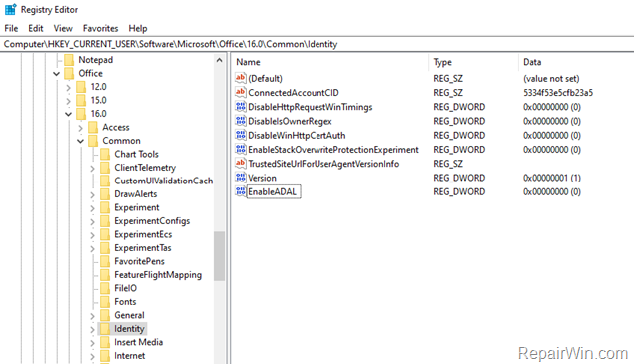Select the Fonts folder icon
Viewport: 634px width, 364px height.
pyautogui.click(x=105, y=302)
